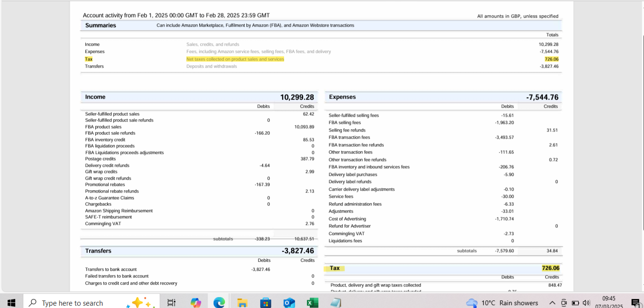The image size is (644, 308).
Task: Click the 'Sales, credits, and refunds' description
Action: click(x=213, y=44)
